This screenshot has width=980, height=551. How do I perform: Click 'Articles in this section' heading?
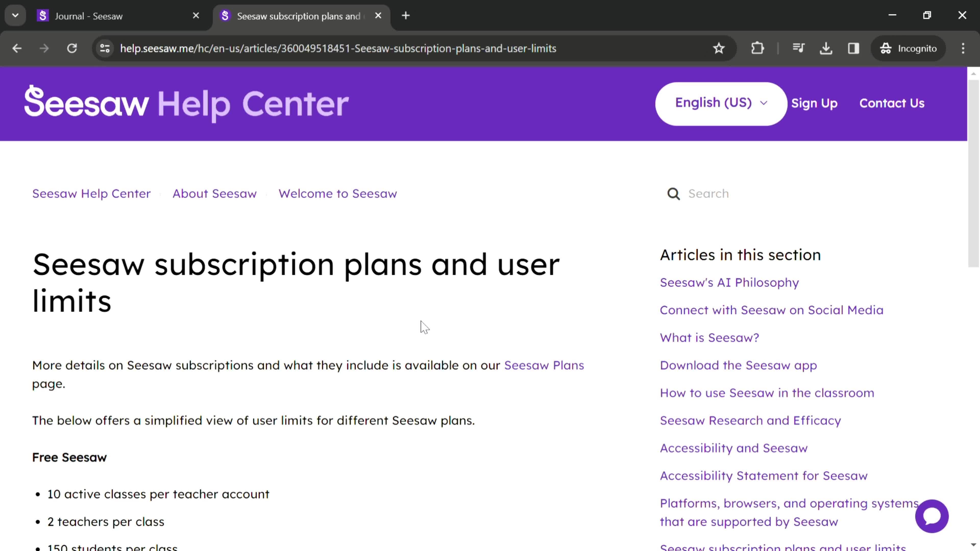point(740,255)
